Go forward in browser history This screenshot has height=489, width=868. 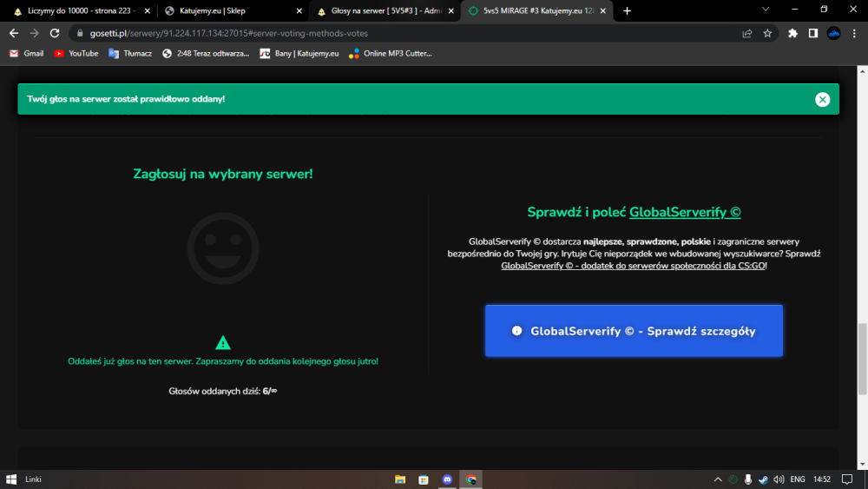[35, 33]
